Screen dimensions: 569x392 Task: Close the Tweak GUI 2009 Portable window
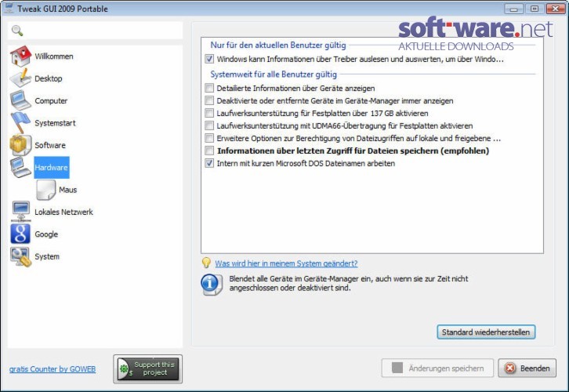[555, 9]
